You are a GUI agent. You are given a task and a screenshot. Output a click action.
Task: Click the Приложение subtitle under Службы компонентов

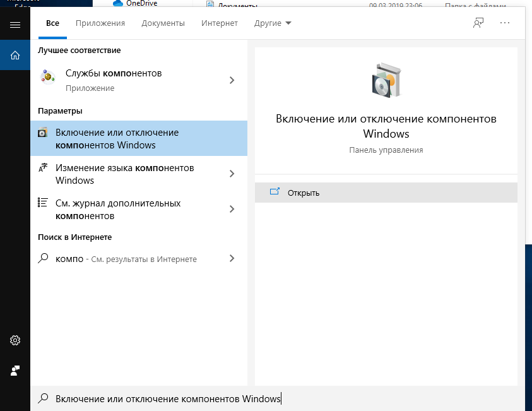click(90, 88)
